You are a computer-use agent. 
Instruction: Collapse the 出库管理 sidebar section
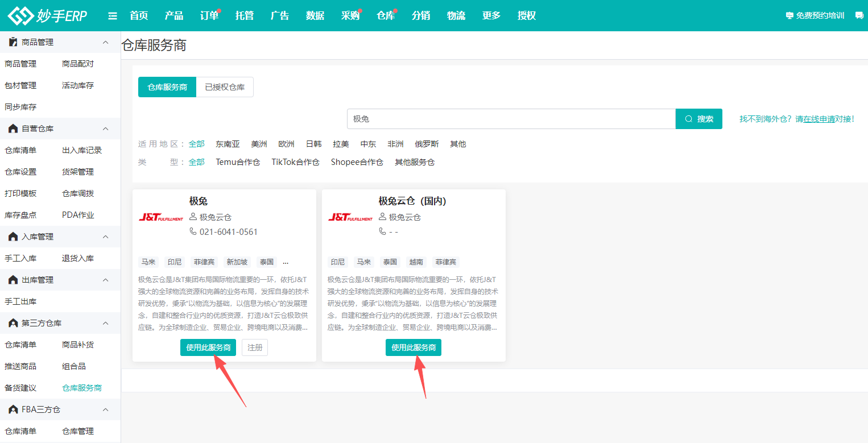click(x=105, y=280)
